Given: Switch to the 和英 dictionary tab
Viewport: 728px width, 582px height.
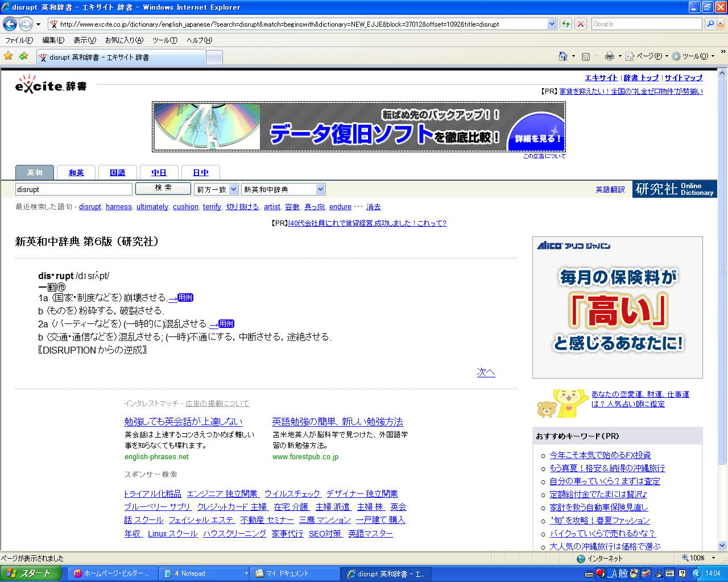Looking at the screenshot, I should (76, 173).
